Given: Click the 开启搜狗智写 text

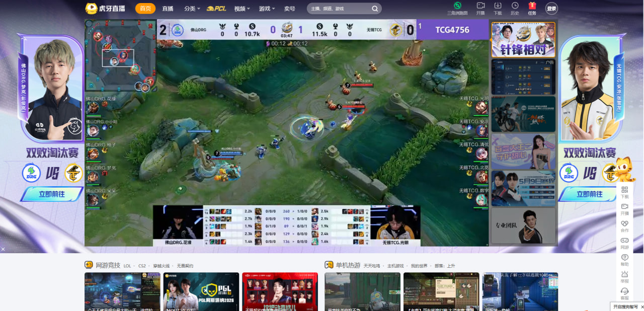Looking at the screenshot, I should (x=625, y=307).
